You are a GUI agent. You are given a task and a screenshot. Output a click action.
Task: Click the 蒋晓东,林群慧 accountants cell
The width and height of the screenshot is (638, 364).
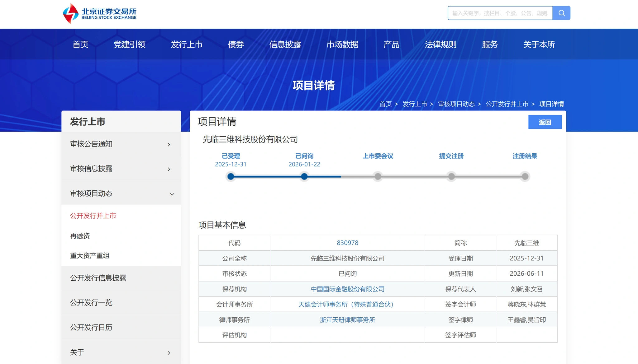526,304
